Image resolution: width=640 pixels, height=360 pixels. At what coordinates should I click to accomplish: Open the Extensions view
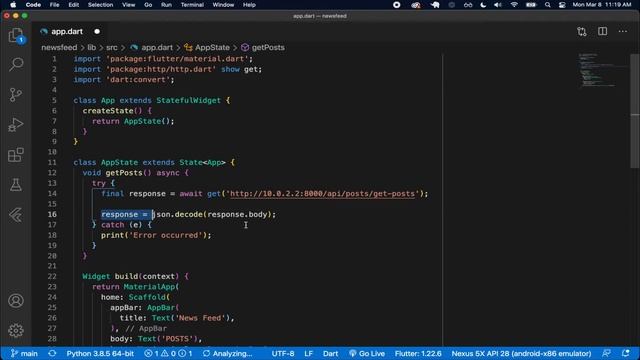coord(16,155)
